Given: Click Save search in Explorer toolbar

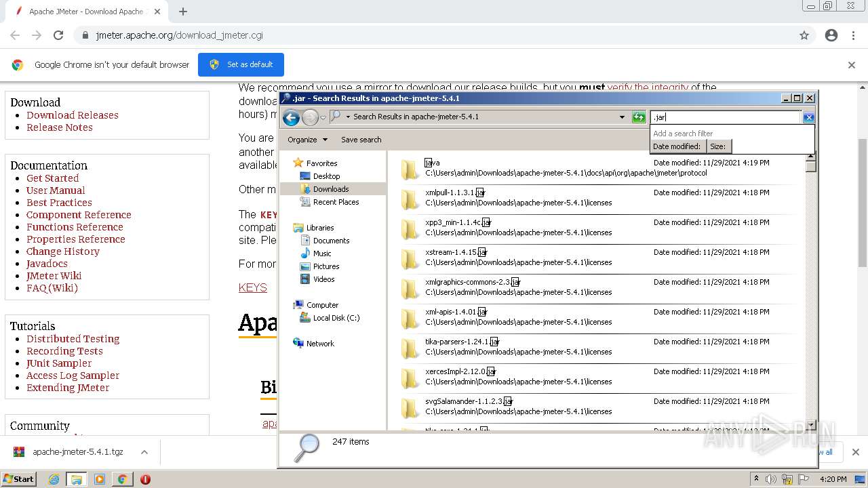Looking at the screenshot, I should pos(361,140).
